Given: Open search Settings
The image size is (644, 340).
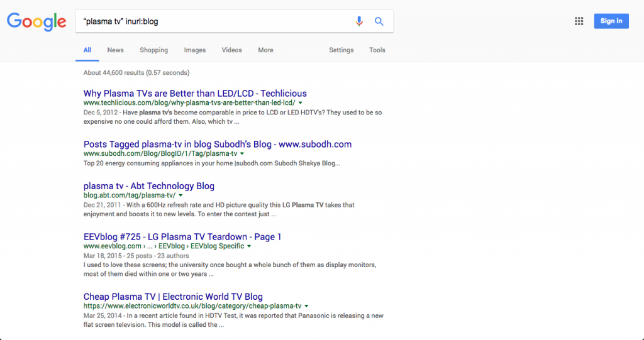Looking at the screenshot, I should point(341,50).
